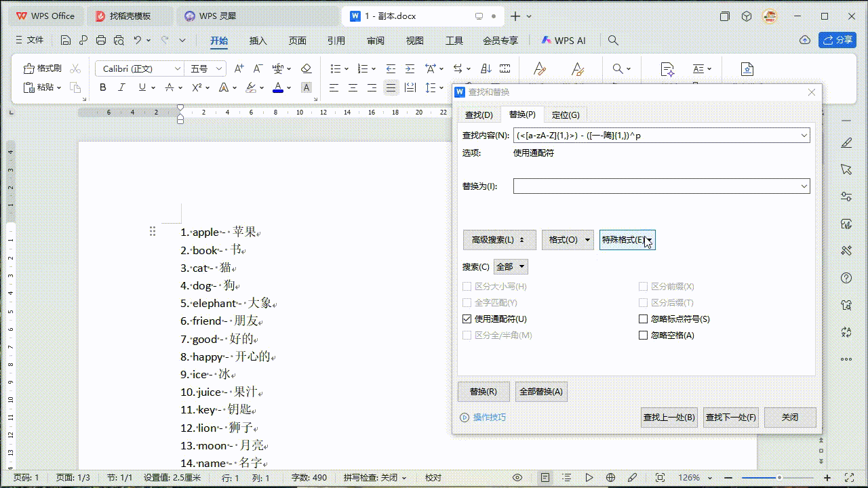This screenshot has width=868, height=488.
Task: Apply Underline formatting icon
Action: tap(142, 87)
